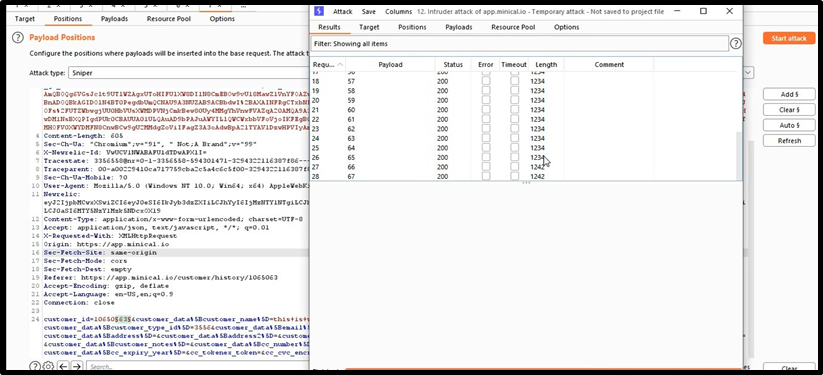Sort by Request column arrow indicator
The height and width of the screenshot is (375, 823).
point(340,65)
